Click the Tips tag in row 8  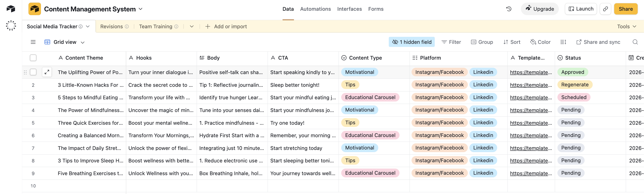coord(350,161)
